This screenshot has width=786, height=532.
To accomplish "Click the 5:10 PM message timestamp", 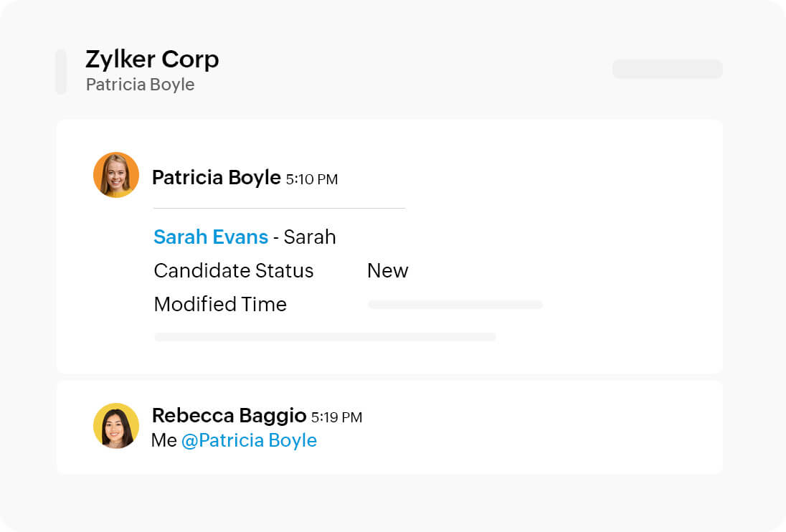I will tap(311, 179).
